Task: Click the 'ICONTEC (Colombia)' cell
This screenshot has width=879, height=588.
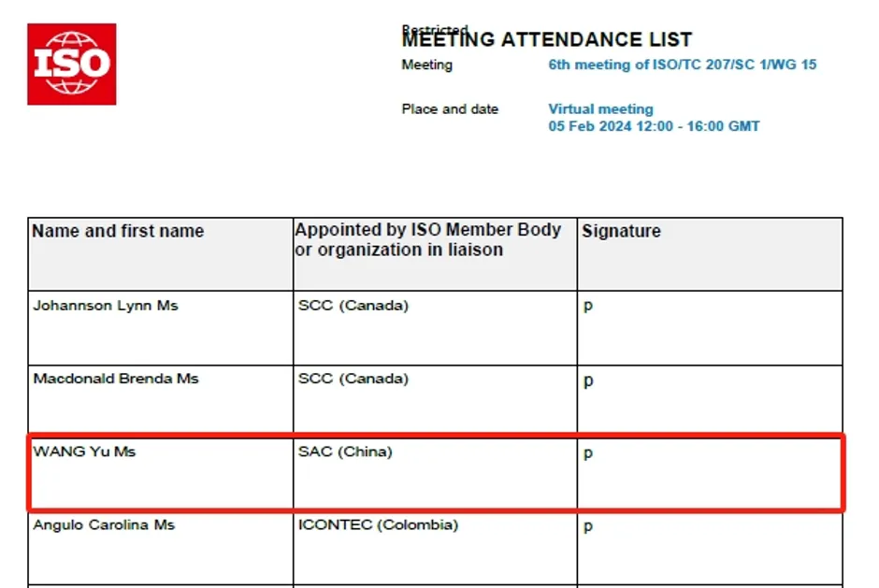Action: pyautogui.click(x=378, y=524)
